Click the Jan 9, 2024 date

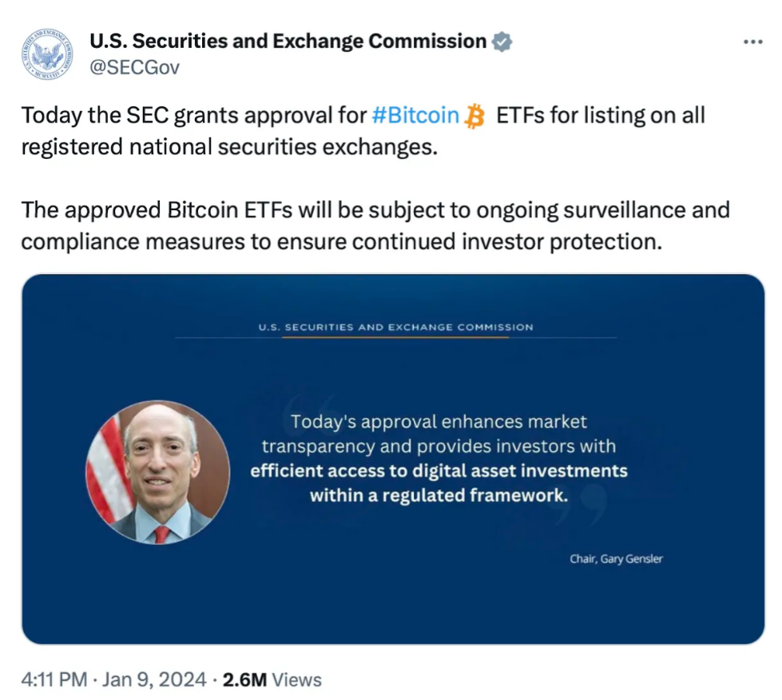tap(155, 680)
